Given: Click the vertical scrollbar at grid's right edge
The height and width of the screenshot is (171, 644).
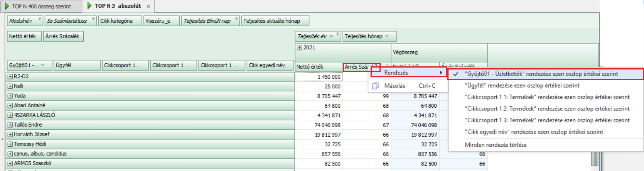Looking at the screenshot, I should pos(594,158).
